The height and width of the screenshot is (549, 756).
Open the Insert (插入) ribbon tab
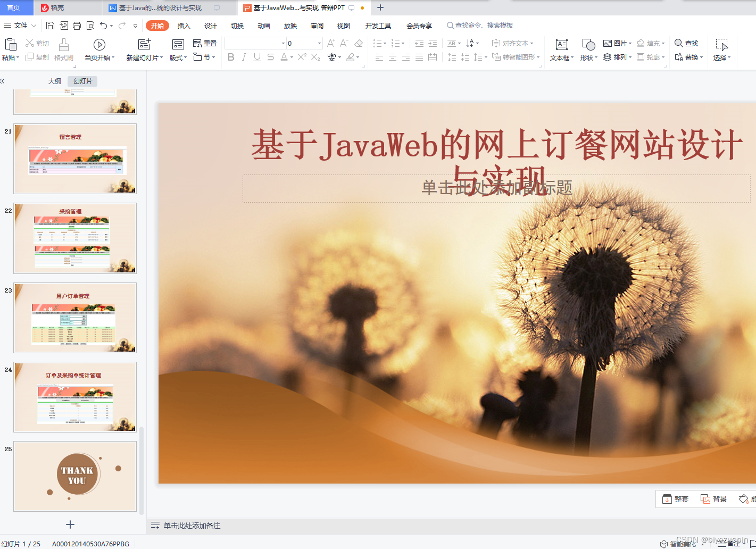[x=184, y=26]
